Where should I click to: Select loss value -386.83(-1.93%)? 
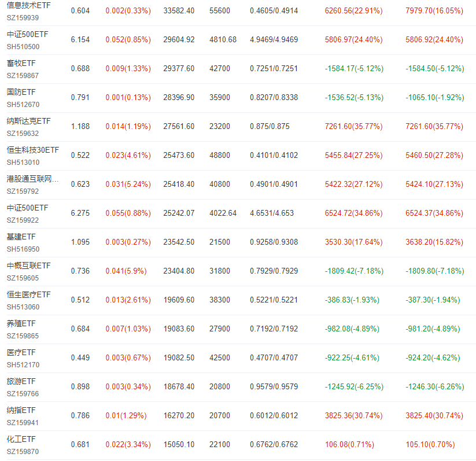point(352,300)
